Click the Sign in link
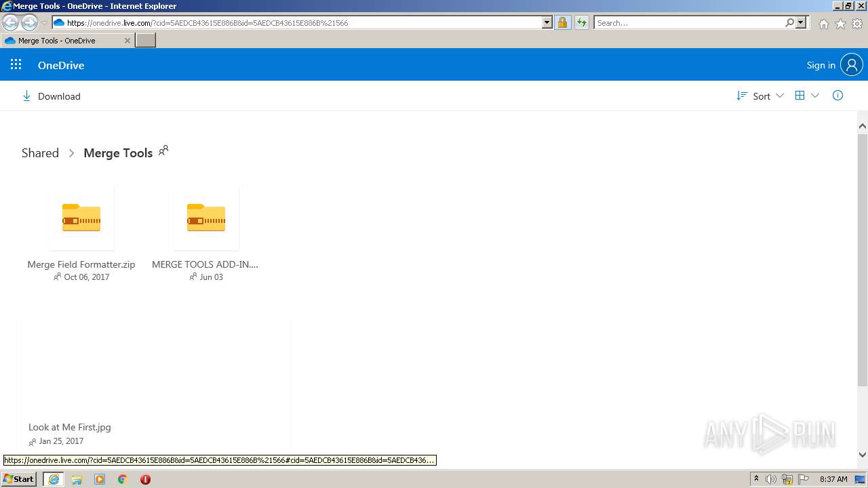Image resolution: width=868 pixels, height=488 pixels. (821, 65)
